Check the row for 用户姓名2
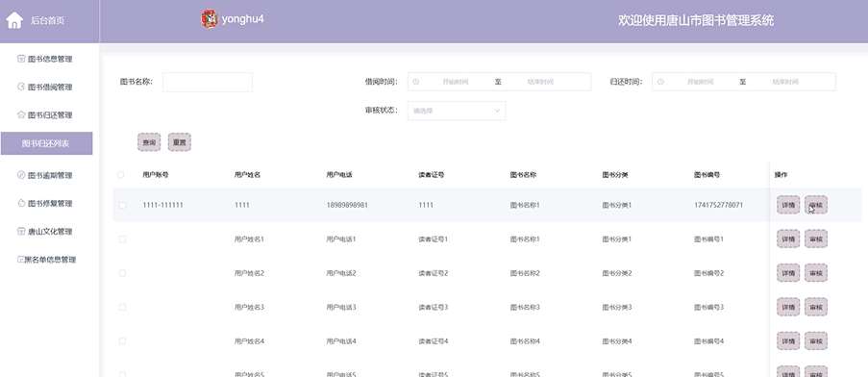 coord(122,273)
